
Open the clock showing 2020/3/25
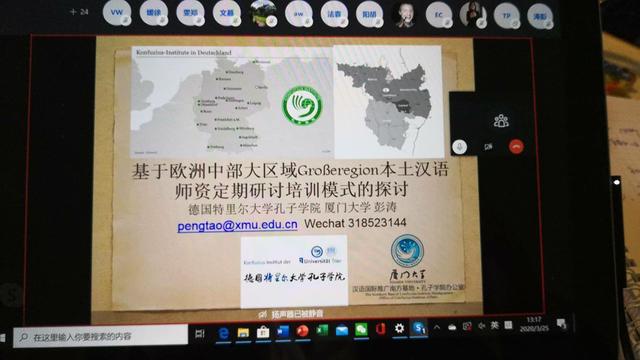tap(534, 324)
